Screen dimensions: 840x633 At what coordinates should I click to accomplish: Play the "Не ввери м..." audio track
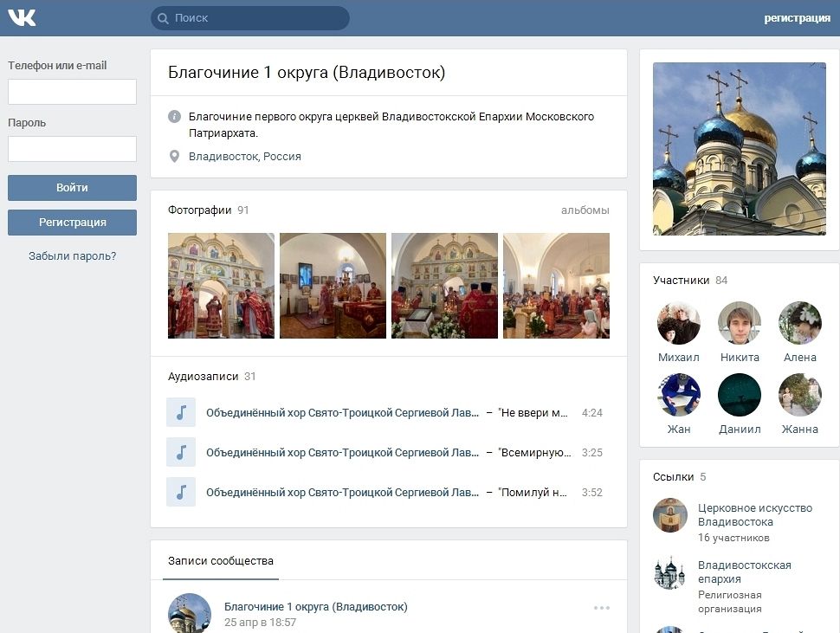point(181,413)
